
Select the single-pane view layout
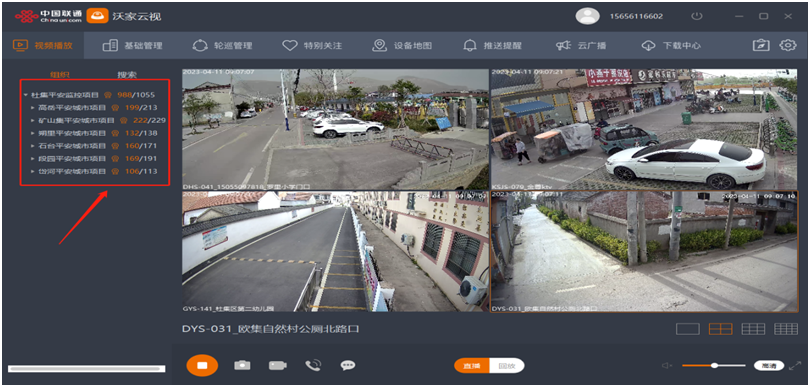[x=688, y=329]
